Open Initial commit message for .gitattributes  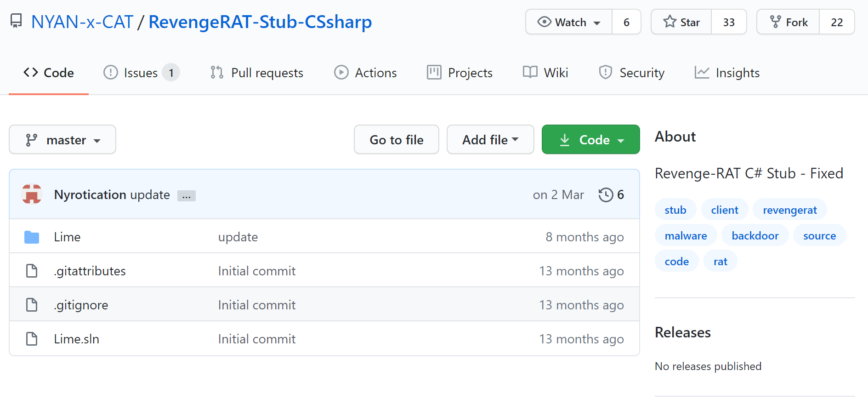pos(257,271)
